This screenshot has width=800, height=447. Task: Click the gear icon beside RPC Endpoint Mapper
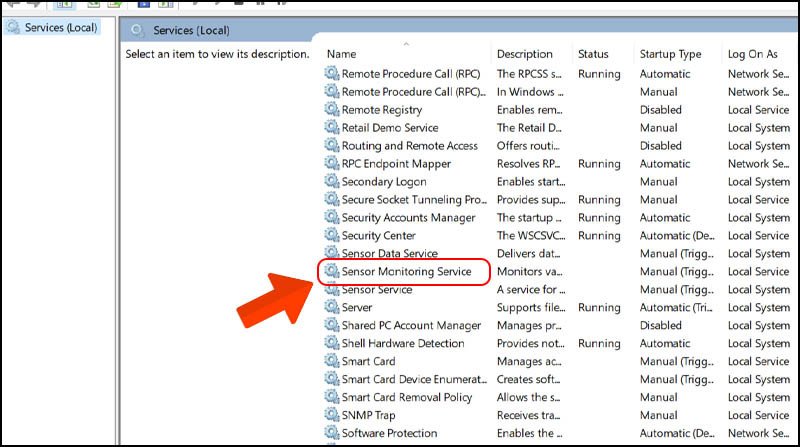point(332,163)
